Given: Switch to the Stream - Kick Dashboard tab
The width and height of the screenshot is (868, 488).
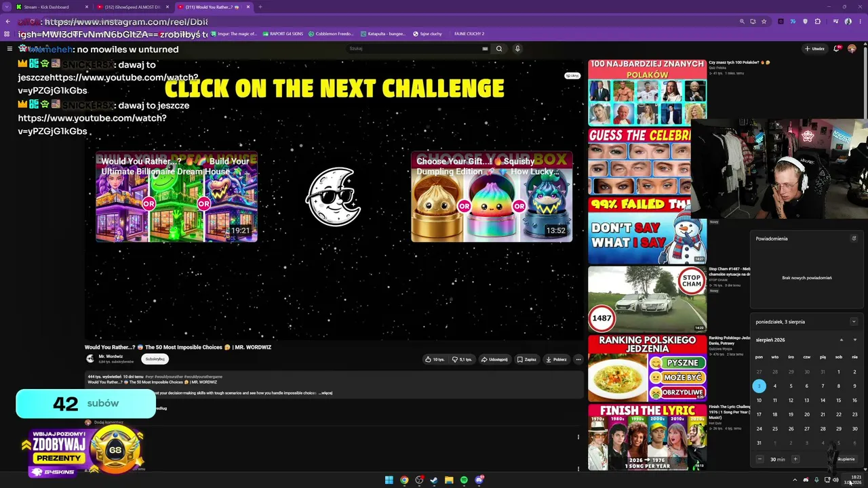Looking at the screenshot, I should point(52,7).
